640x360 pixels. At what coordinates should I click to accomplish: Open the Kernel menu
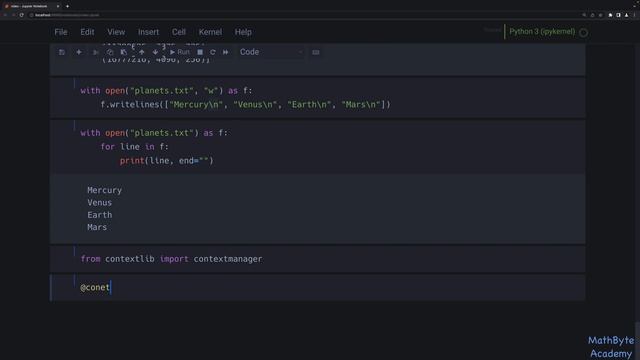[x=210, y=32]
